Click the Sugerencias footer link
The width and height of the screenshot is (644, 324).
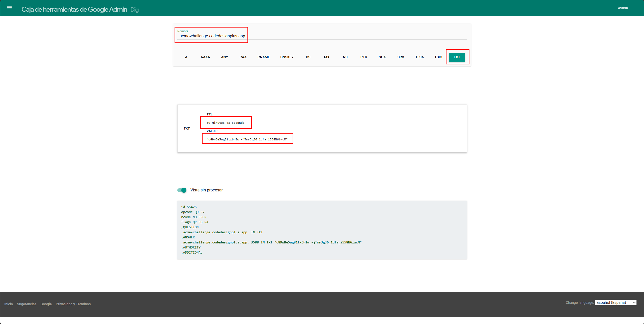[27, 304]
